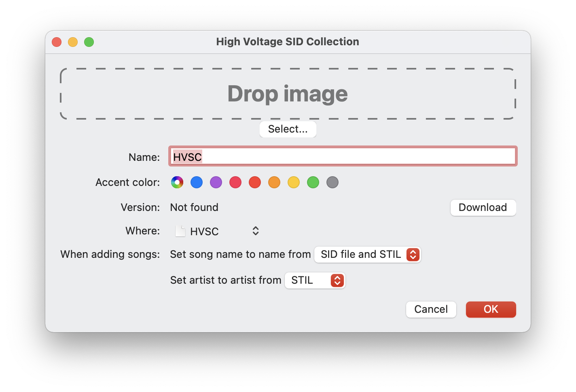Close the High Voltage SID Collection window
This screenshot has height=392, width=576.
coord(57,42)
